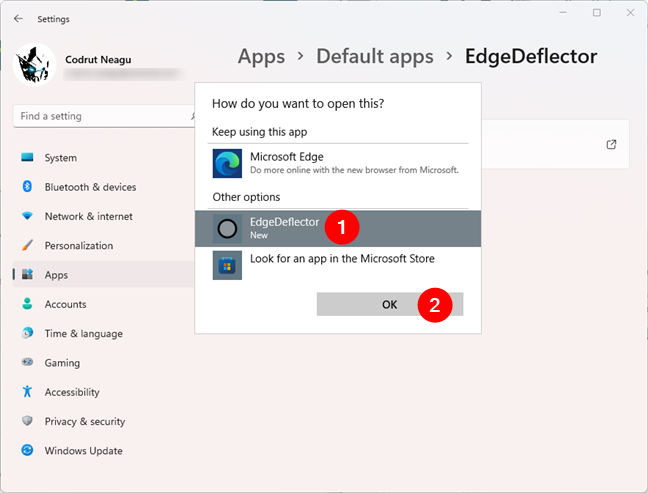Click the Gaming controller icon
Viewport: 648px width, 493px height.
(x=27, y=362)
